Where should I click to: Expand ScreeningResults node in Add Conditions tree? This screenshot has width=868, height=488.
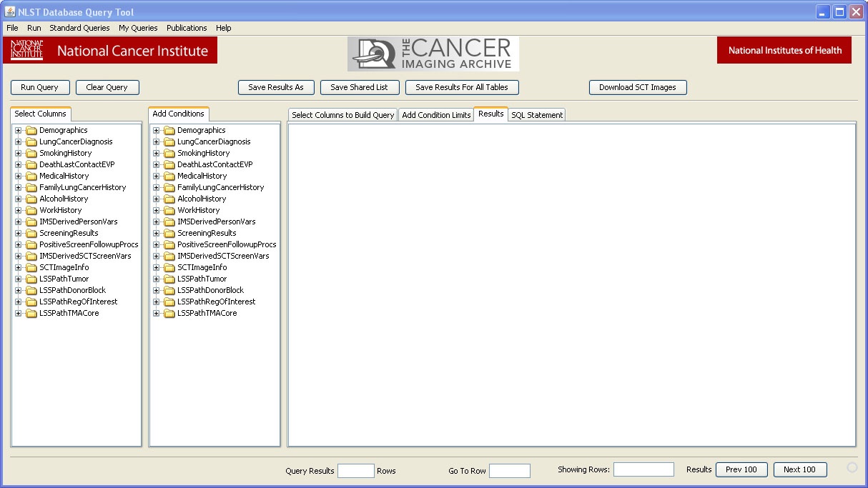pos(157,234)
